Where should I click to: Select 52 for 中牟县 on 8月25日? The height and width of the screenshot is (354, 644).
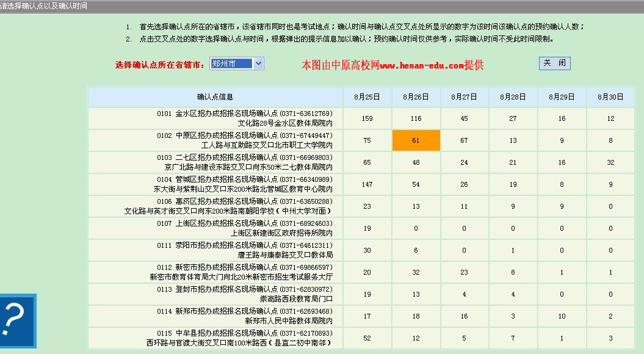point(367,338)
